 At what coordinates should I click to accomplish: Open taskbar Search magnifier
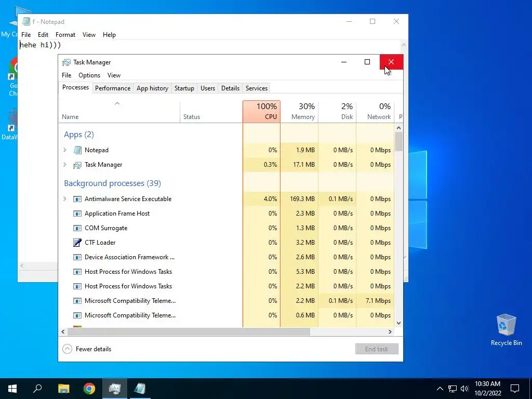click(x=37, y=389)
